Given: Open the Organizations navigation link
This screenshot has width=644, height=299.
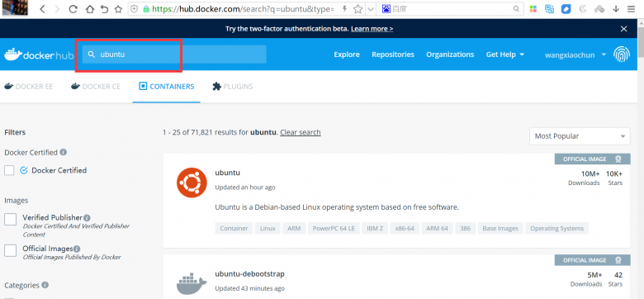Looking at the screenshot, I should [x=450, y=55].
